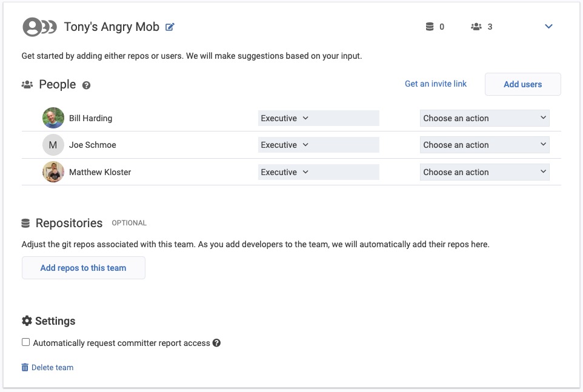Viewport: 583px width, 392px height.
Task: Click the repository count database icon
Action: [x=430, y=27]
